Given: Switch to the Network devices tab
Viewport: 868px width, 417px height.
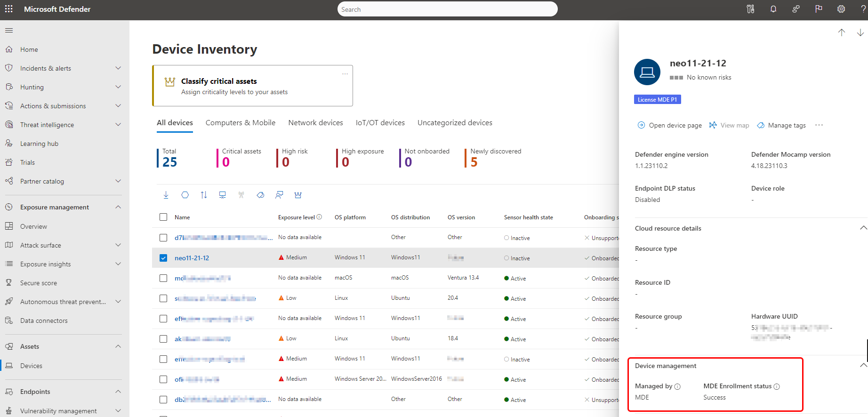Looking at the screenshot, I should click(315, 123).
